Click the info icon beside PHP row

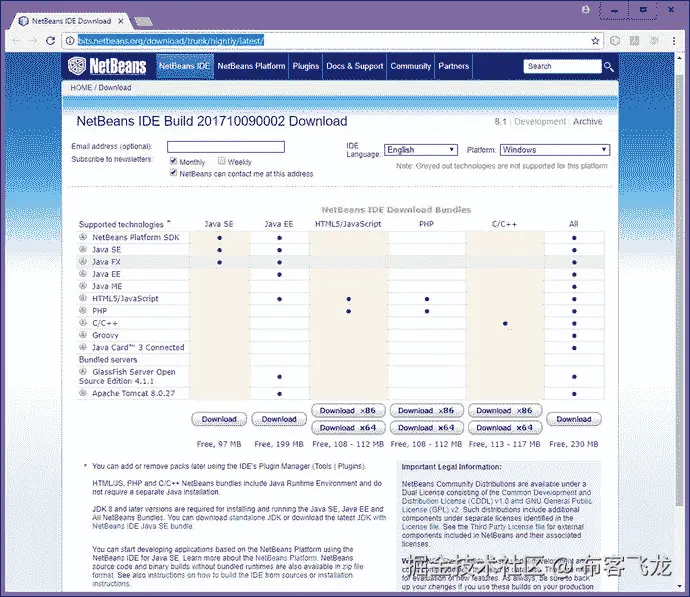[83, 310]
